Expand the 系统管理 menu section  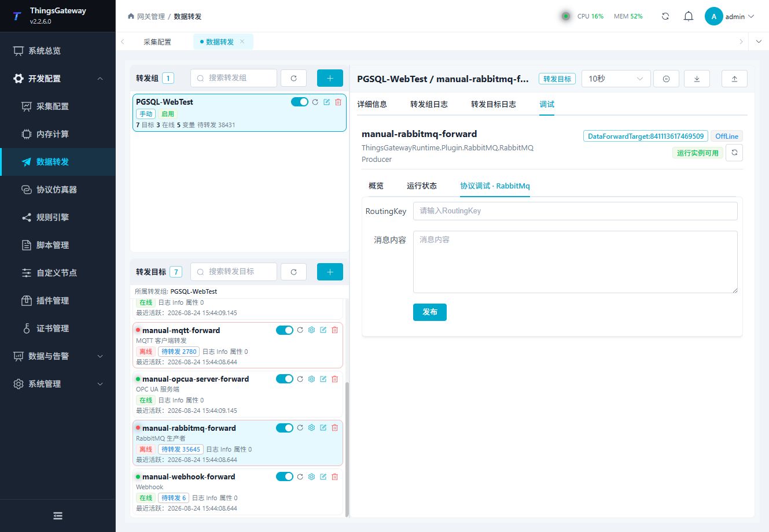coord(58,384)
